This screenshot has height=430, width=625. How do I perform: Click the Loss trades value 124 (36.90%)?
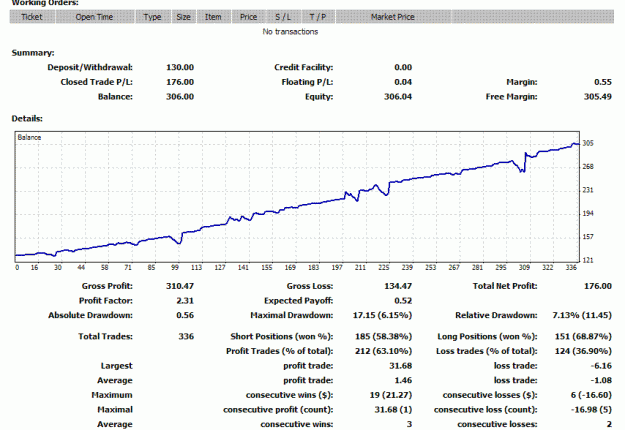click(x=583, y=351)
